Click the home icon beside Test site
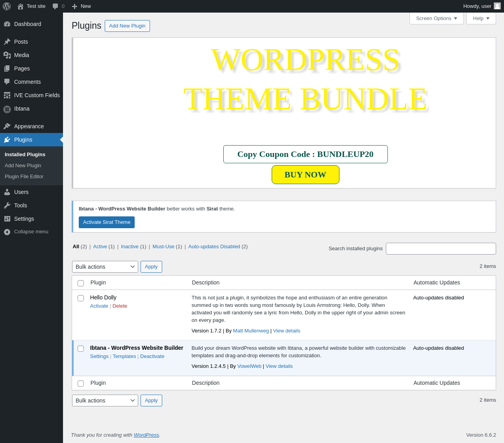 (20, 6)
